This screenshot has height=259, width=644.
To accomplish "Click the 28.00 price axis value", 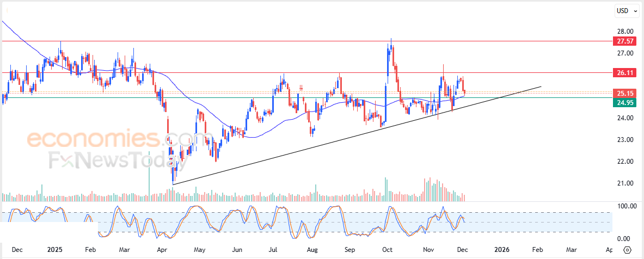I will 624,31.
